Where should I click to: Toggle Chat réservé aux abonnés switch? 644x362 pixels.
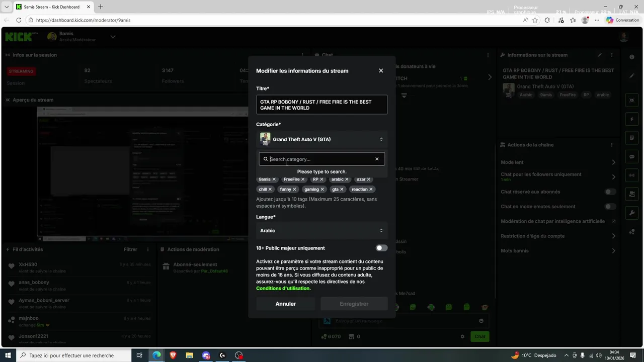(610, 192)
